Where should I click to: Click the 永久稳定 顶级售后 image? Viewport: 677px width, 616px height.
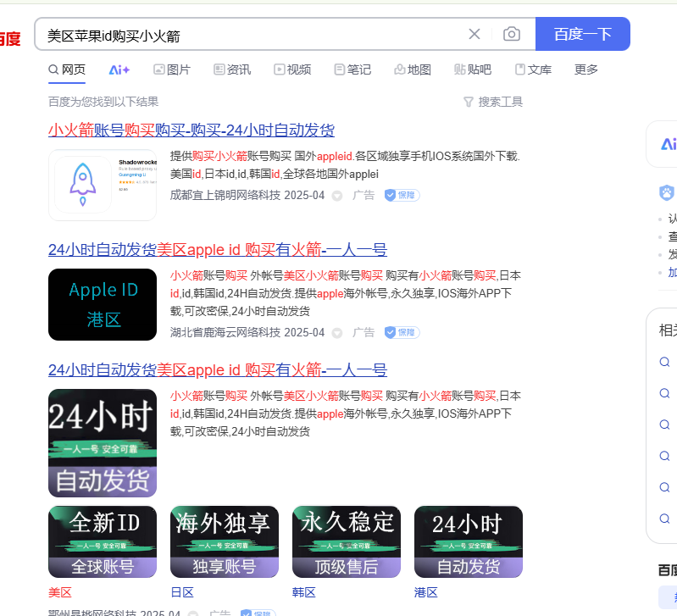347,541
